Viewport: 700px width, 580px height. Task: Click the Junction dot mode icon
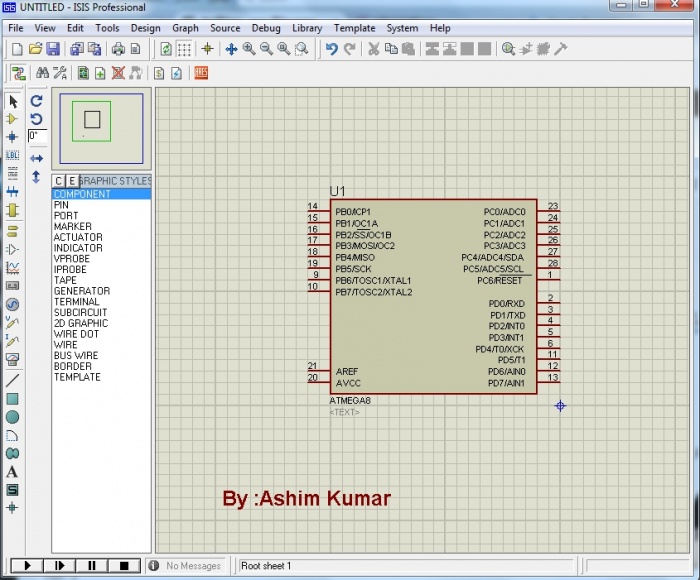coord(13,137)
